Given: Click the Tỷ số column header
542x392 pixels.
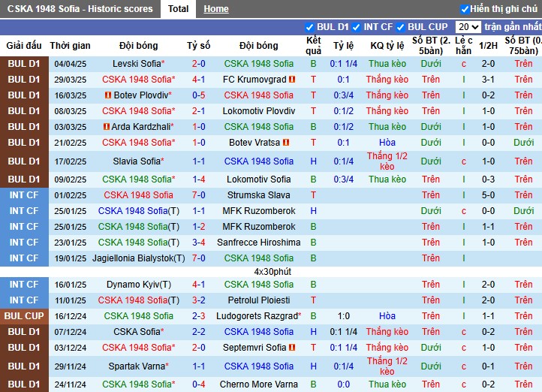Looking at the screenshot, I should point(199,46).
